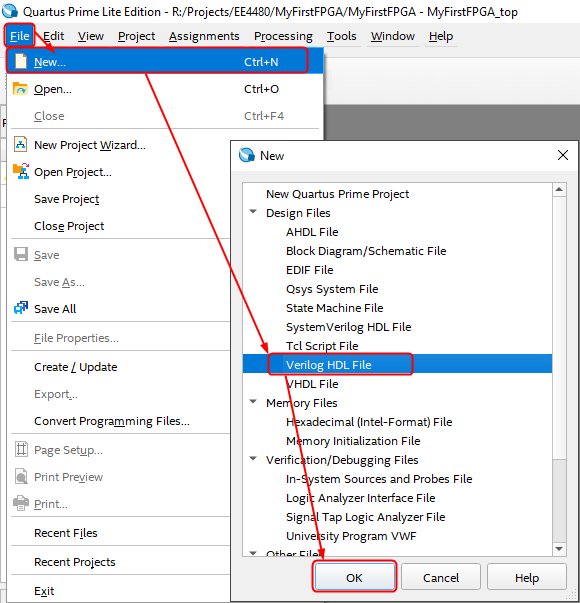Select SystemVerilog HDL File

pyautogui.click(x=348, y=327)
